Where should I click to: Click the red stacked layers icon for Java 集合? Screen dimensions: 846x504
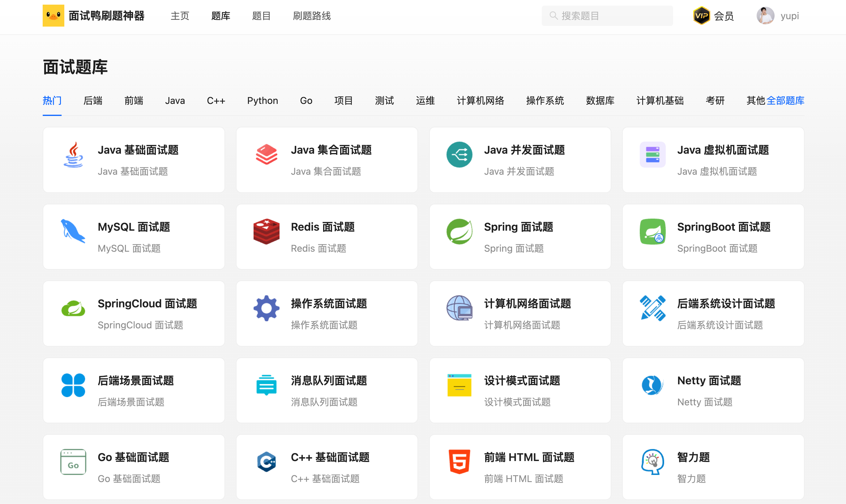tap(267, 155)
